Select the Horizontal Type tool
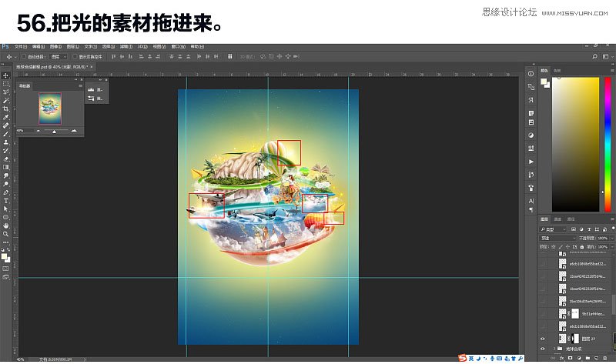Viewport: 616px width, 364px height. [6, 201]
